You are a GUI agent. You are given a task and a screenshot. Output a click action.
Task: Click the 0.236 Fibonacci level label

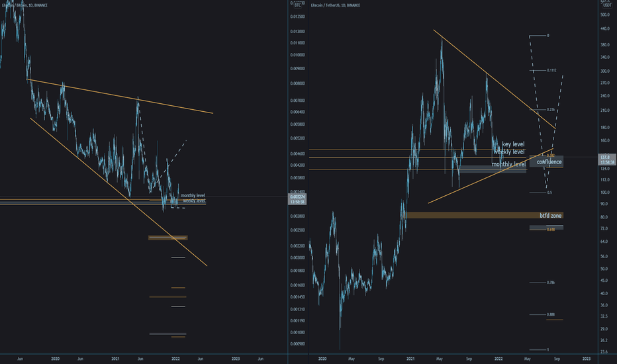[551, 110]
